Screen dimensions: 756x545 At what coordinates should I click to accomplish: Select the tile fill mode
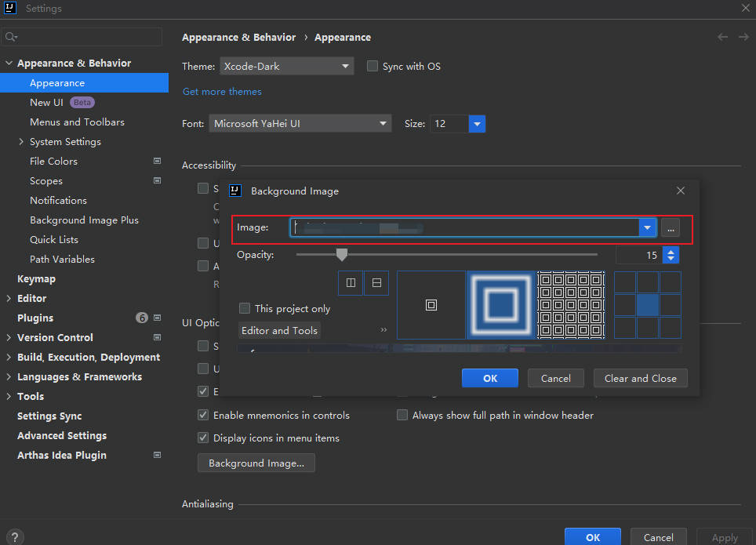571,305
